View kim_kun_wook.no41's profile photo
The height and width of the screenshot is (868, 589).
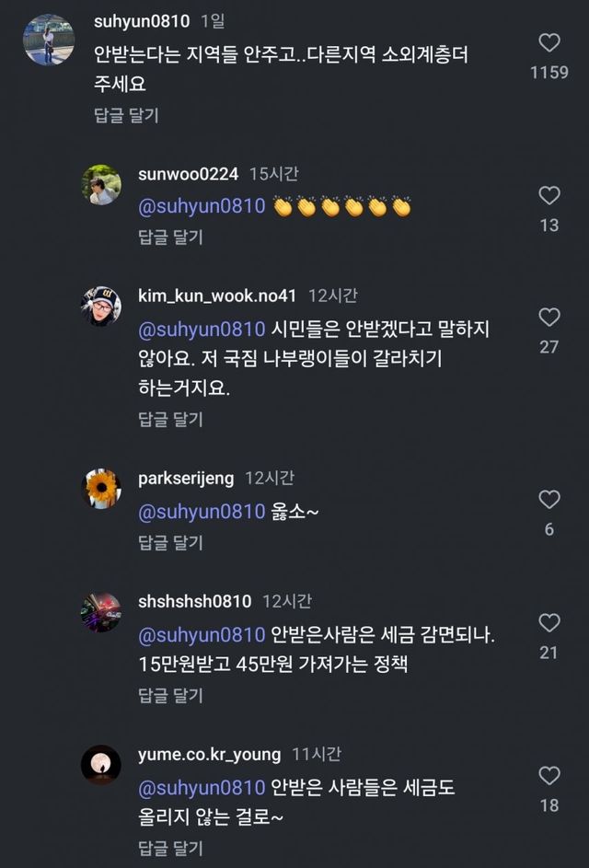101,306
